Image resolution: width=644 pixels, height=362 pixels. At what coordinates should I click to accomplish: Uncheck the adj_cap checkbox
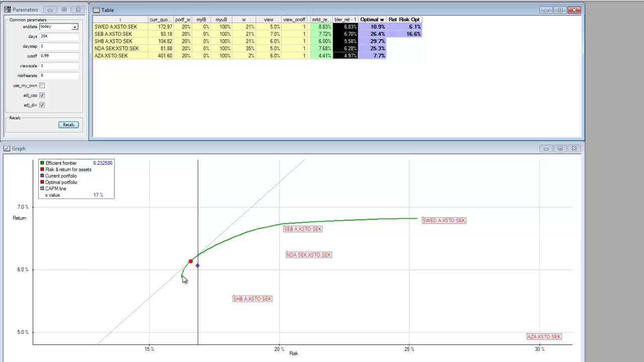coord(42,95)
